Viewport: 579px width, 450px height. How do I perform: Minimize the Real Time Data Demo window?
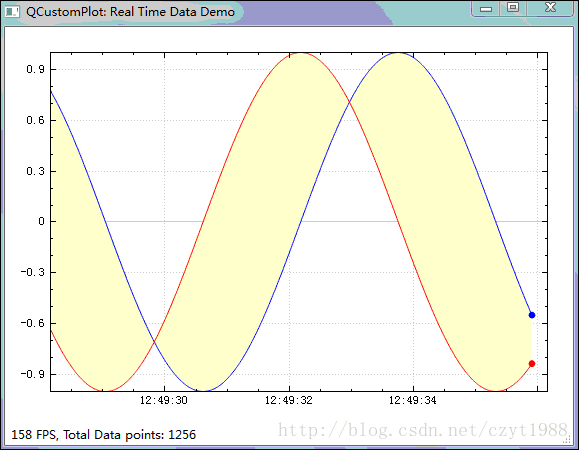click(486, 9)
